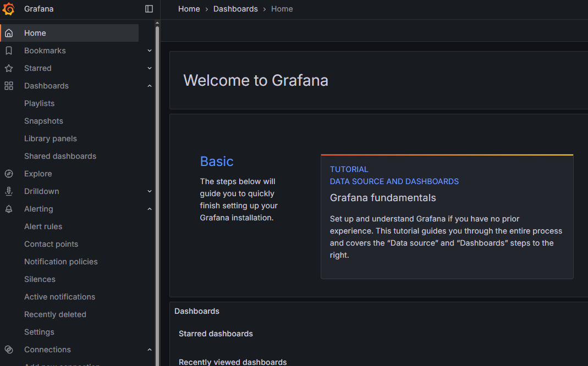Expand the Starred section chevron
The width and height of the screenshot is (588, 366).
pos(150,68)
